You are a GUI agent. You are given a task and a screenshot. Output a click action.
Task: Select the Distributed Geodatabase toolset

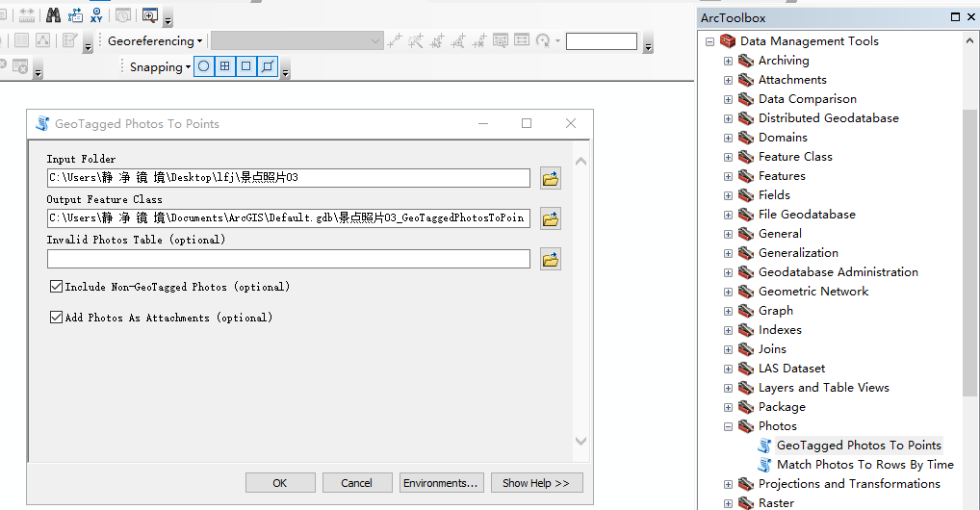(828, 118)
